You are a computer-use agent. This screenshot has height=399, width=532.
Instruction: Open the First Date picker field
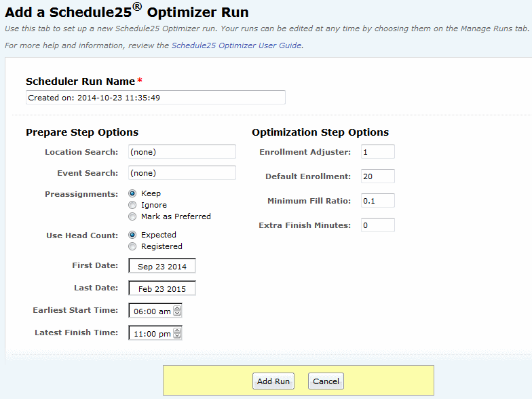click(161, 266)
